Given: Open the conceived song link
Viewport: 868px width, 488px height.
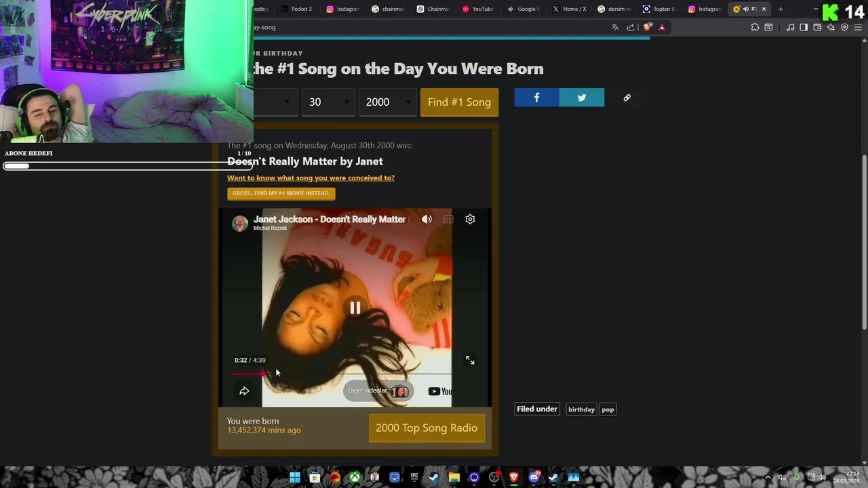Looking at the screenshot, I should click(x=311, y=178).
